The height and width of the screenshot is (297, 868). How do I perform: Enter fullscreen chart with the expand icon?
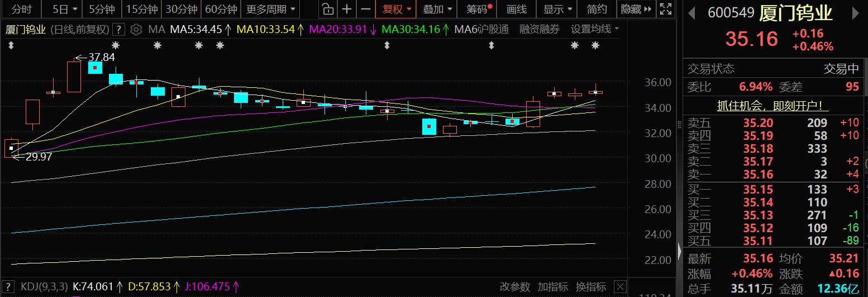665,9
